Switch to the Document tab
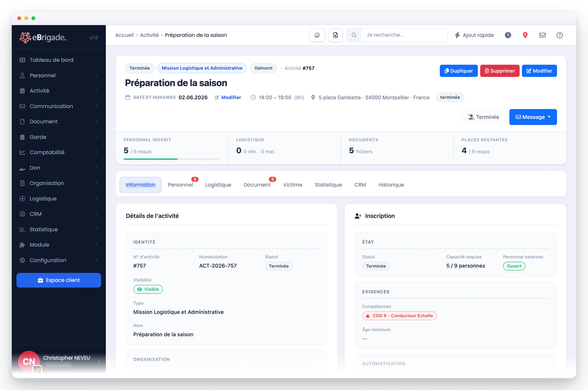Image resolution: width=588 pixels, height=390 pixels. pyautogui.click(x=257, y=185)
